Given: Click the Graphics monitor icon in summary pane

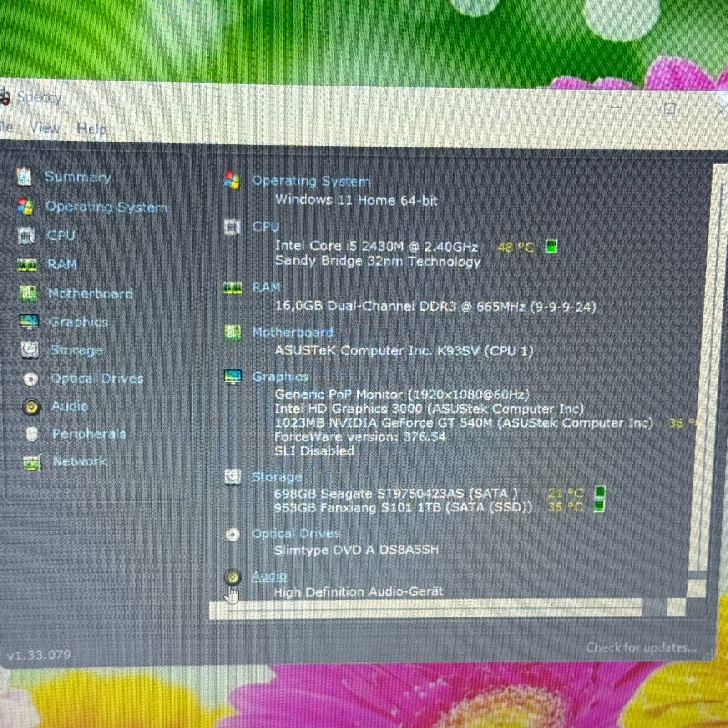Looking at the screenshot, I should point(233,377).
